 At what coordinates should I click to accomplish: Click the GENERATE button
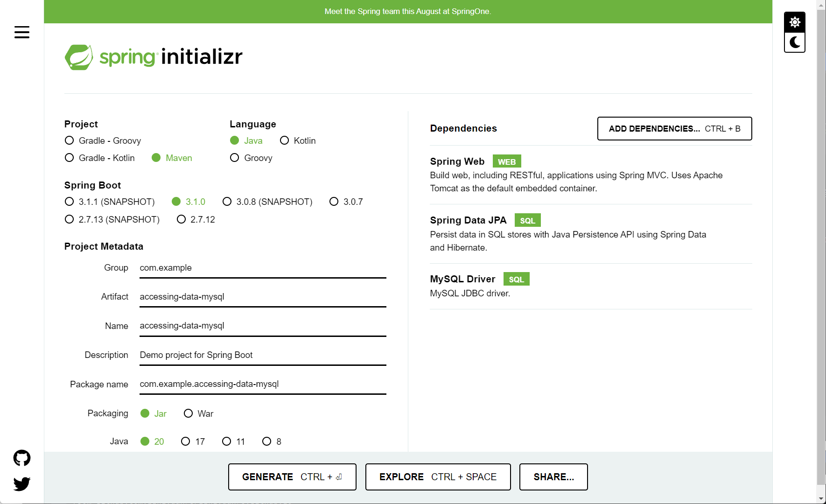coord(292,477)
